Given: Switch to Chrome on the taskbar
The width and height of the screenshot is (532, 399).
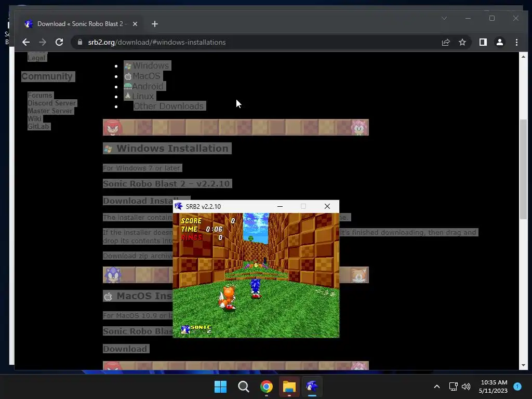Looking at the screenshot, I should pyautogui.click(x=267, y=387).
